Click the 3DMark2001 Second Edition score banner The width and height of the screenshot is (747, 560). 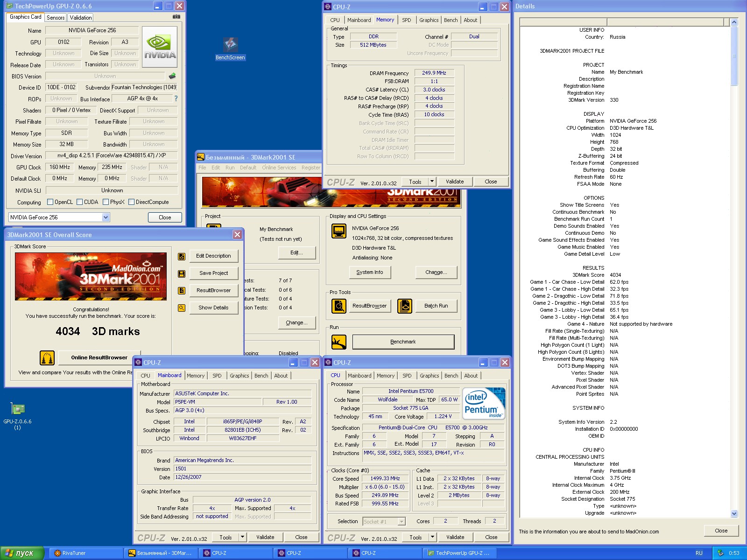[91, 276]
